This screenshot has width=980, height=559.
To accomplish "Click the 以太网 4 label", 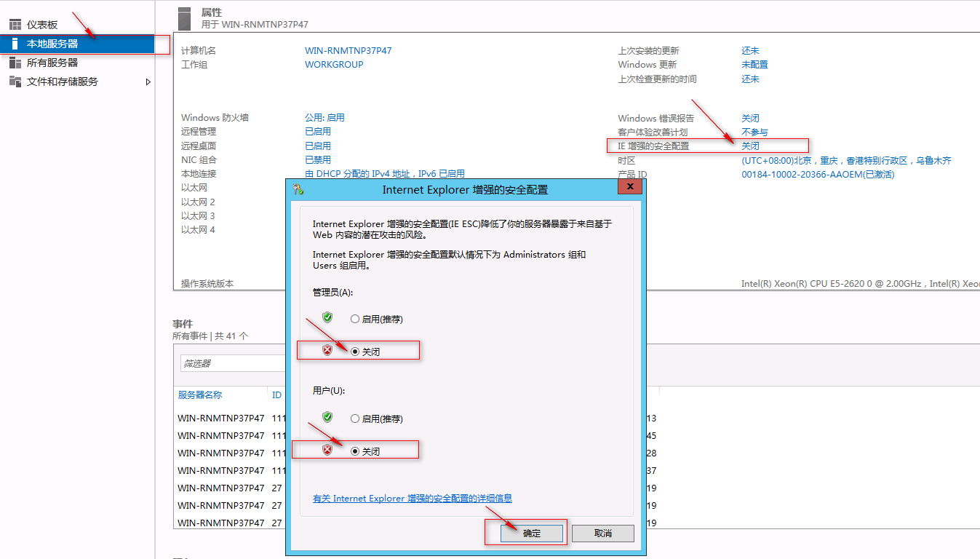I will click(198, 229).
